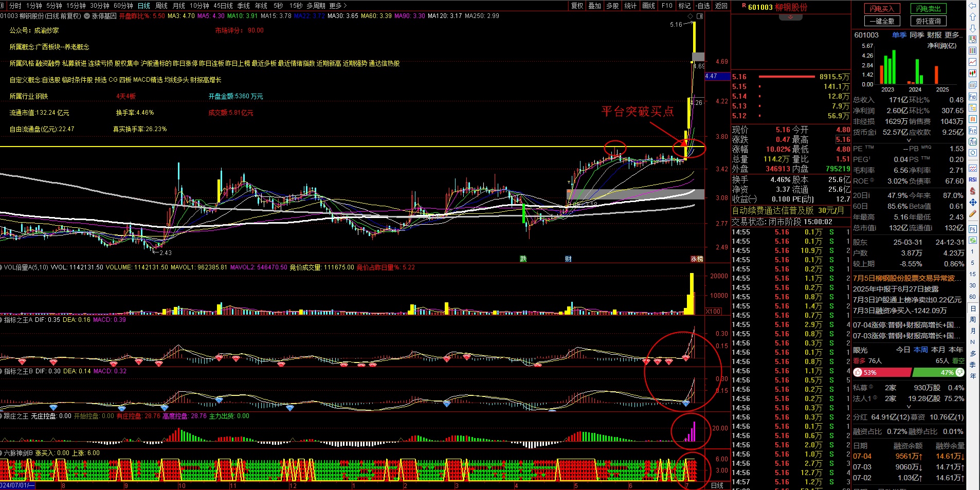Click the green 47% bearish sentiment bar
This screenshot has width=980, height=490.
[x=938, y=372]
